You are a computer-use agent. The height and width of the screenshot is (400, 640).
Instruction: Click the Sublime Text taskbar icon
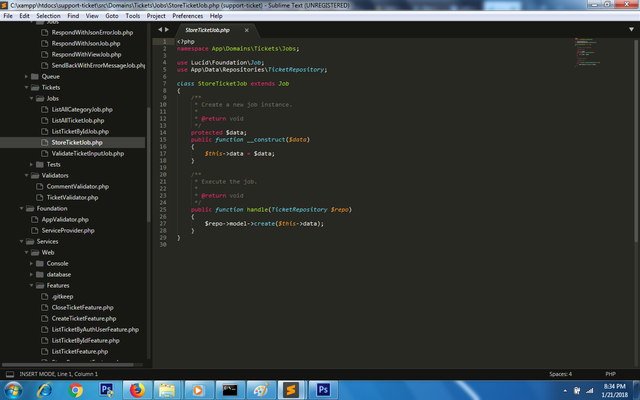click(x=291, y=390)
